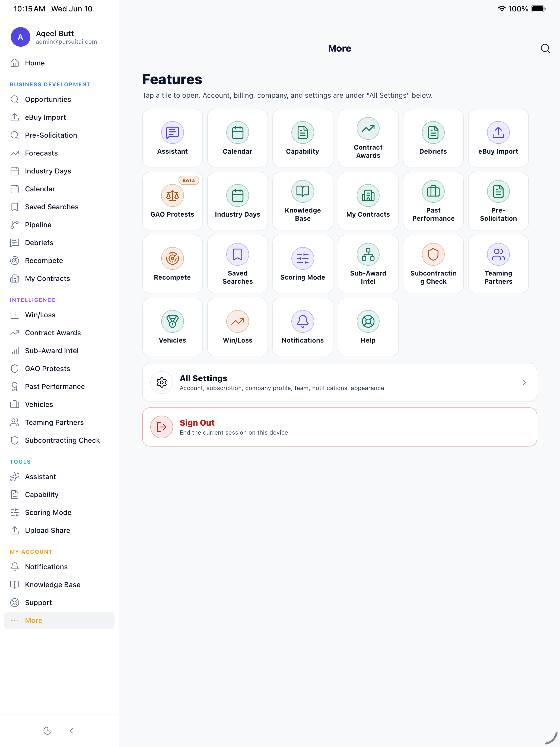Open the Notifications feature tile
The image size is (560, 747).
coord(303,327)
